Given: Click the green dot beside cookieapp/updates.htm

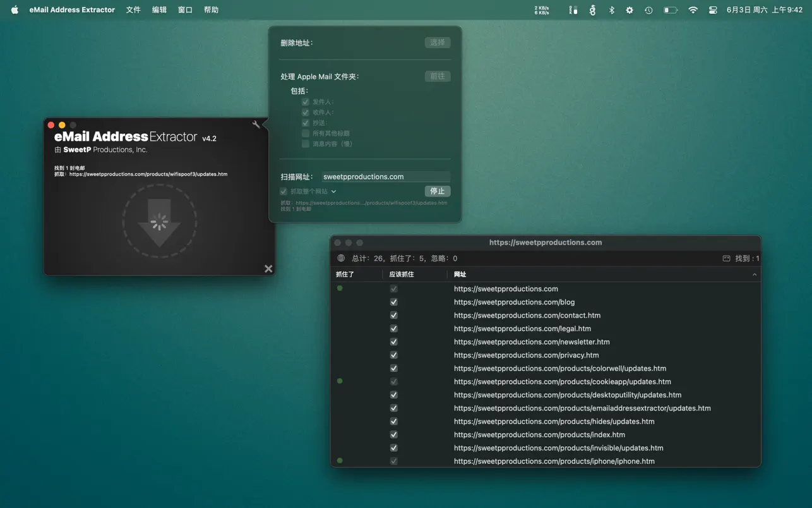Looking at the screenshot, I should click(x=340, y=381).
